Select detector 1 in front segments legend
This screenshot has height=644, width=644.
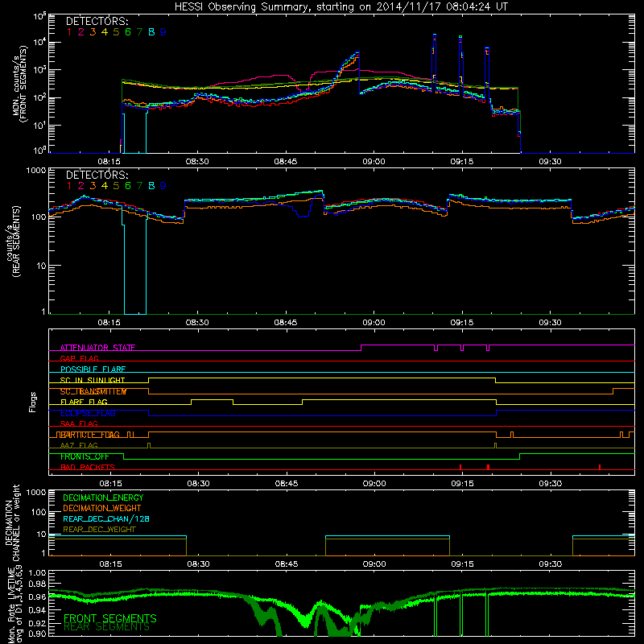coord(69,32)
